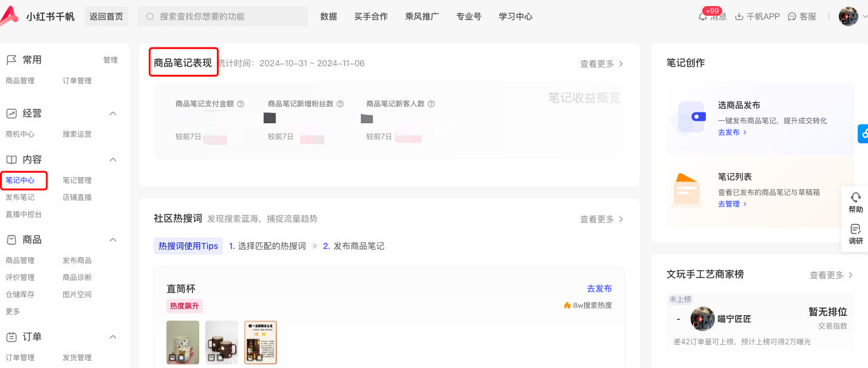Collapse the 商品 sidebar section

click(x=112, y=240)
